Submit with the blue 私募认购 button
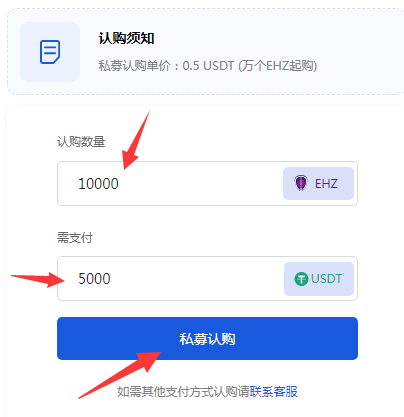Image resolution: width=404 pixels, height=417 pixels. coord(207,339)
